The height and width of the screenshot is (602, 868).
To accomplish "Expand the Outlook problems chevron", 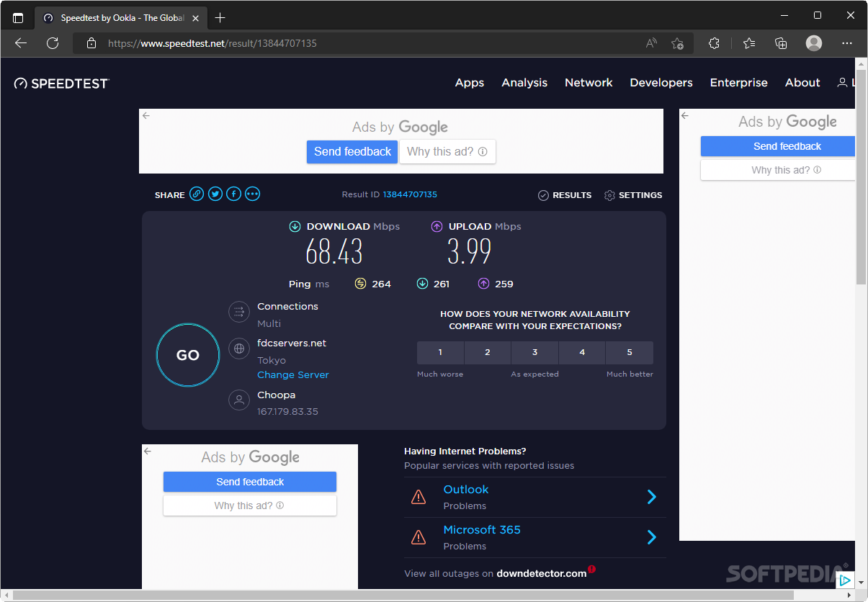I will click(x=651, y=497).
